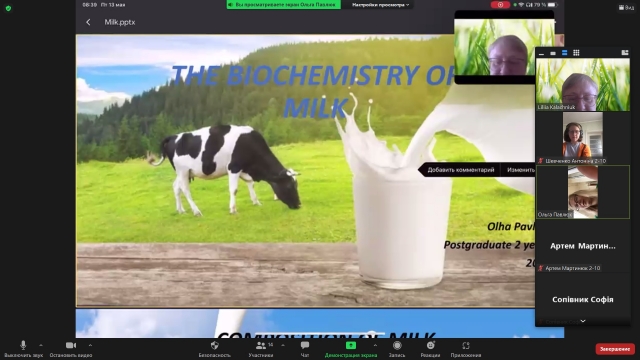The width and height of the screenshot is (640, 360).
Task: Click the Milk.pptx file title
Action: [120, 22]
